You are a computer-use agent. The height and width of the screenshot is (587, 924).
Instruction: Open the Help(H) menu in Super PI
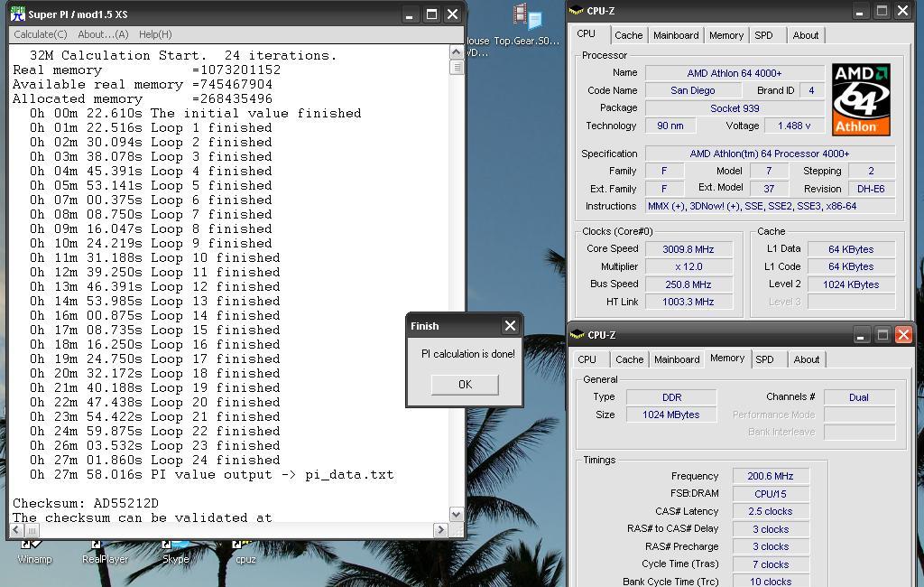(x=155, y=34)
